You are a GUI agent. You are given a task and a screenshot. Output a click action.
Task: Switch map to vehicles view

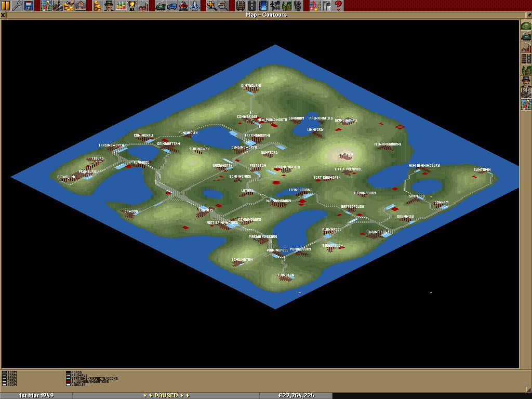tap(526, 37)
